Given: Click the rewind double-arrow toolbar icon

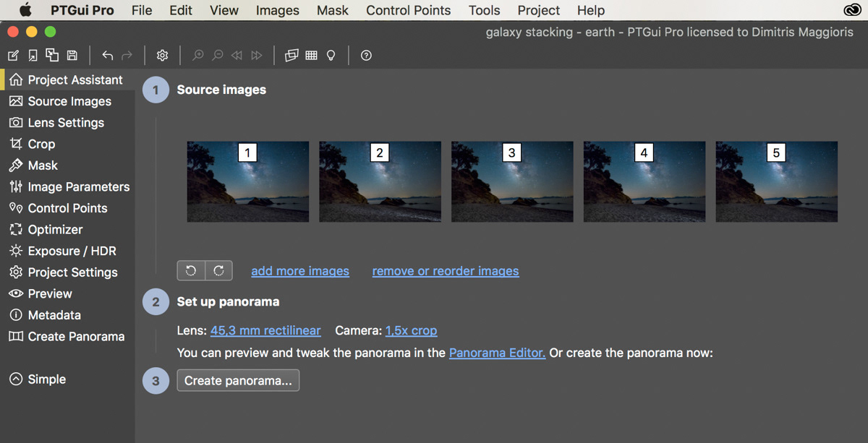Looking at the screenshot, I should tap(237, 56).
